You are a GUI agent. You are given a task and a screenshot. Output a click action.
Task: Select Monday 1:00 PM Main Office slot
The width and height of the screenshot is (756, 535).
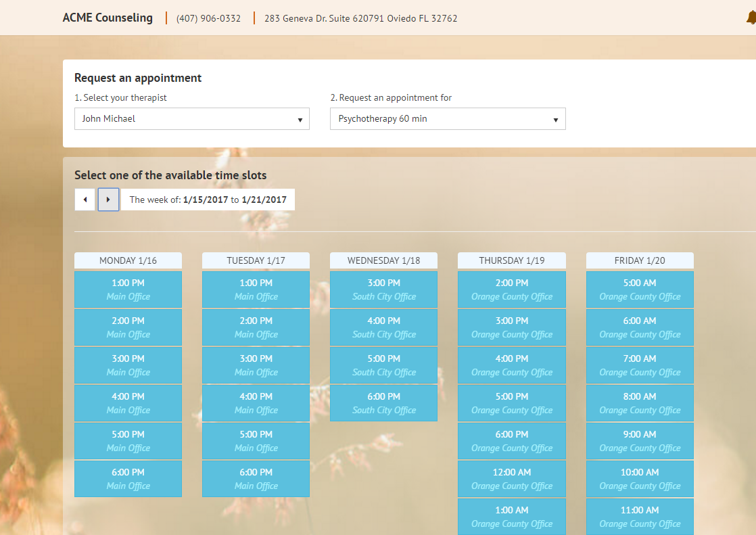[128, 289]
